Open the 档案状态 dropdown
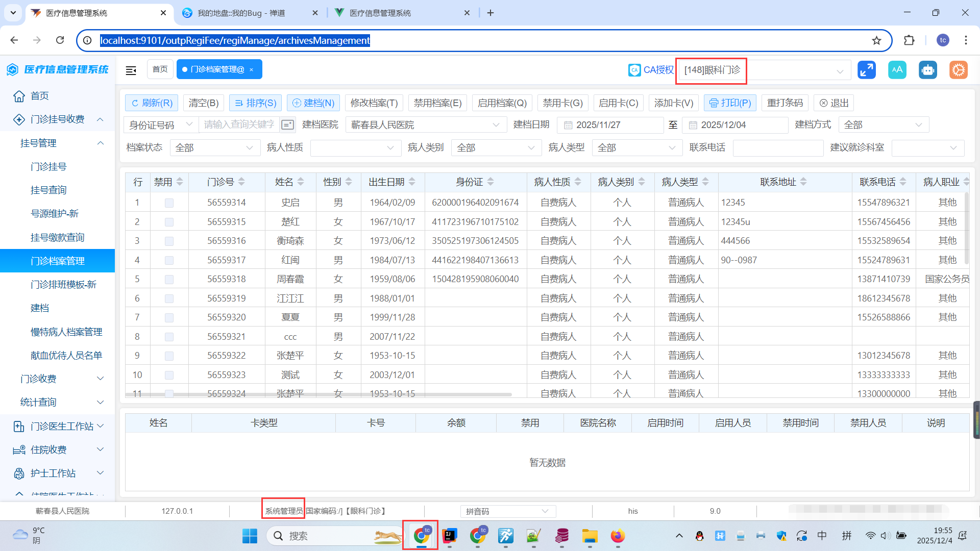This screenshot has height=551, width=980. pyautogui.click(x=214, y=148)
